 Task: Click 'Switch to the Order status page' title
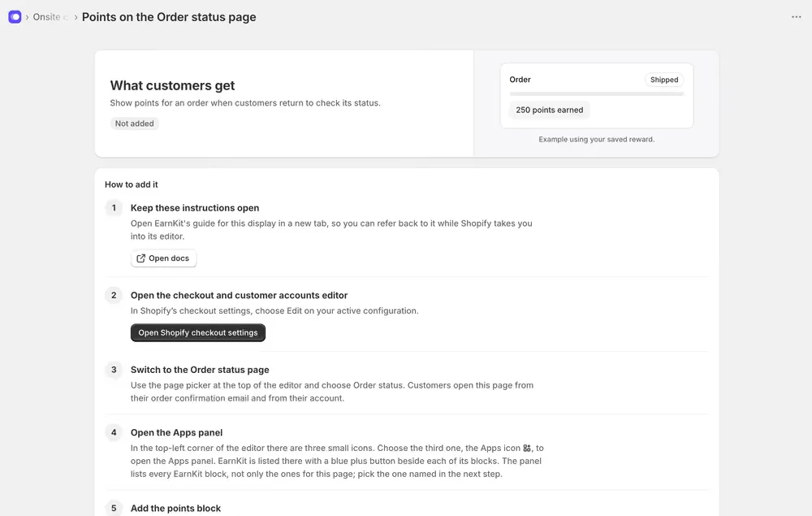(200, 370)
